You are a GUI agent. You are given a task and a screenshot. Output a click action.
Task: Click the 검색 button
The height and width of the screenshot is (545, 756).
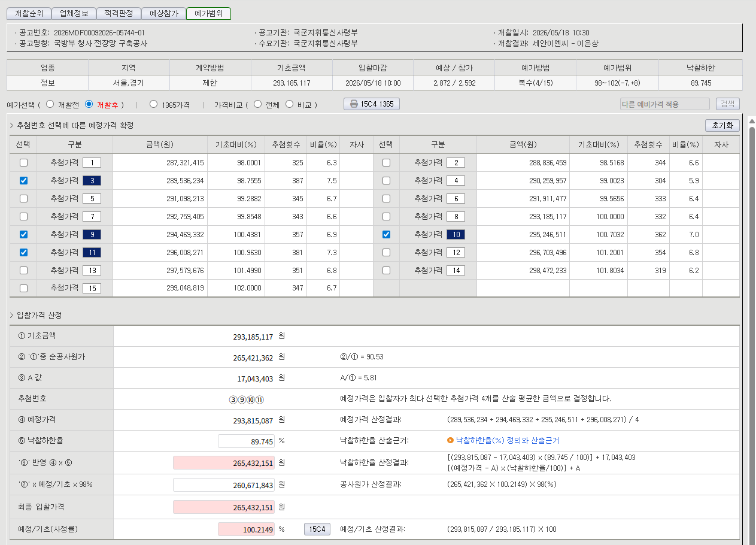728,104
